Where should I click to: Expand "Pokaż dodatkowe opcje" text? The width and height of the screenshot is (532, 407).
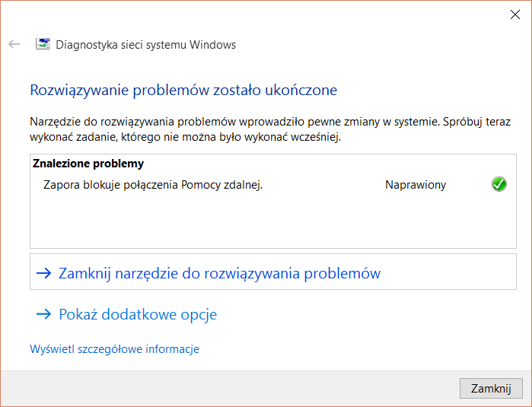pos(138,314)
